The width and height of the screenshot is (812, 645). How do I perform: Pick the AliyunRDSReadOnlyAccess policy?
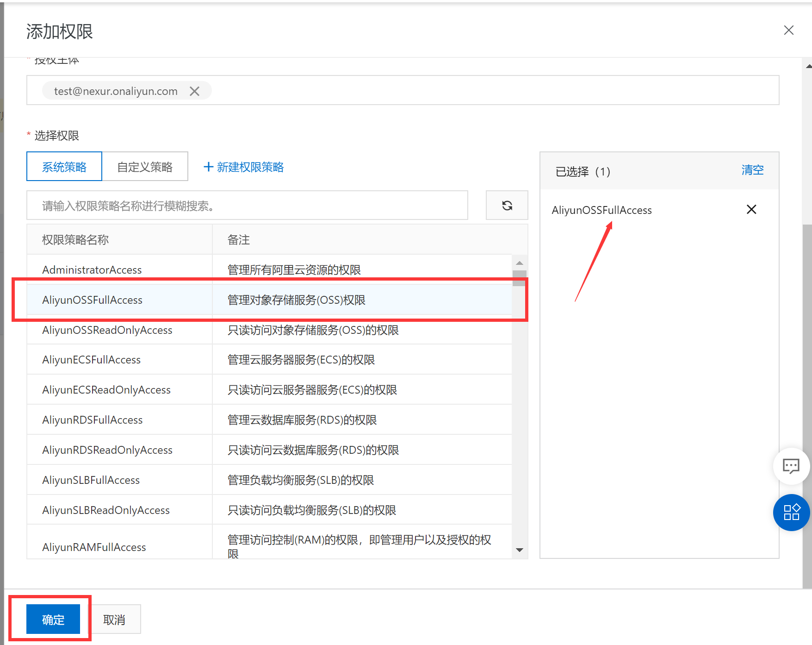coord(107,450)
